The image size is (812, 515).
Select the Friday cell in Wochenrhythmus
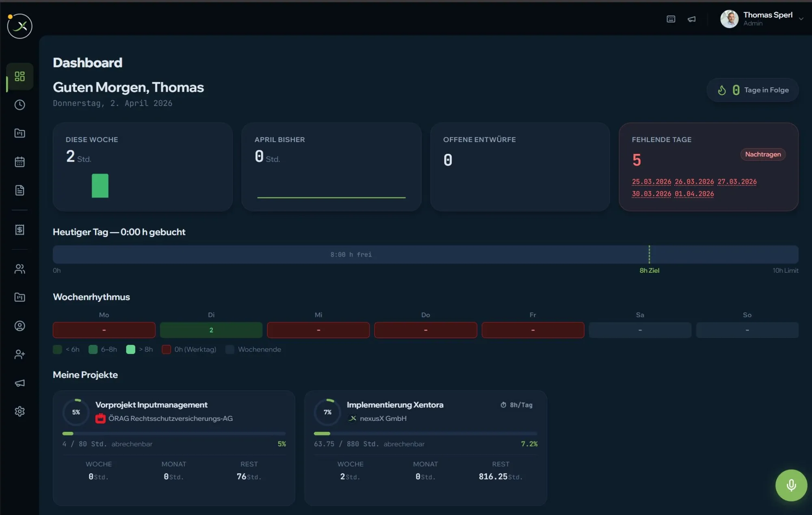tap(533, 330)
